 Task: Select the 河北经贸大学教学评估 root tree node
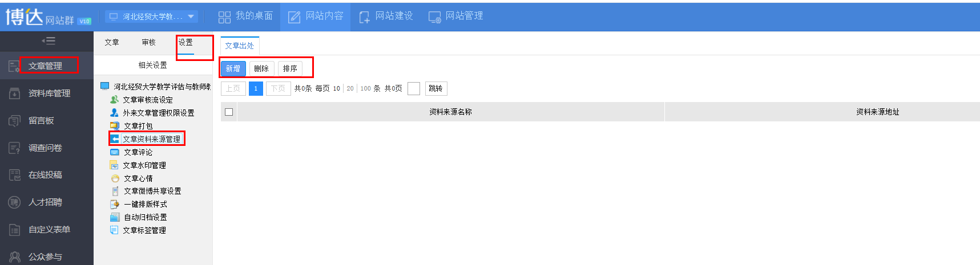pyautogui.click(x=161, y=87)
